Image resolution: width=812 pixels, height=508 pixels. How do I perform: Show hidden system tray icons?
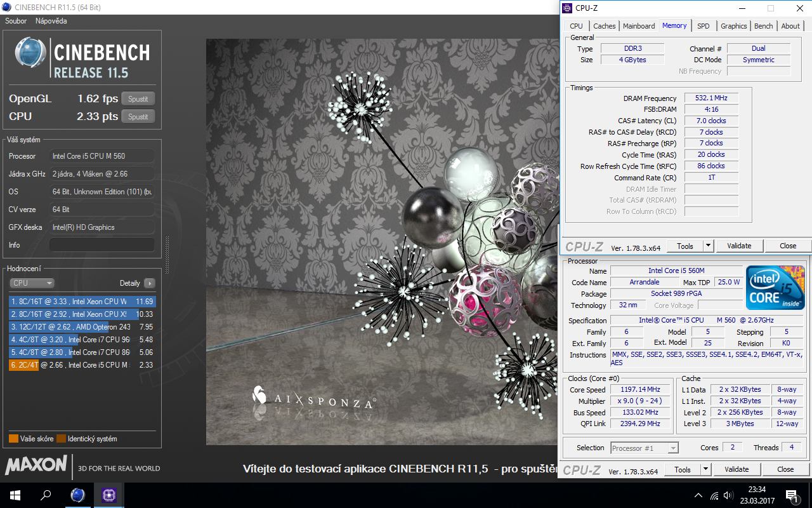(x=698, y=495)
